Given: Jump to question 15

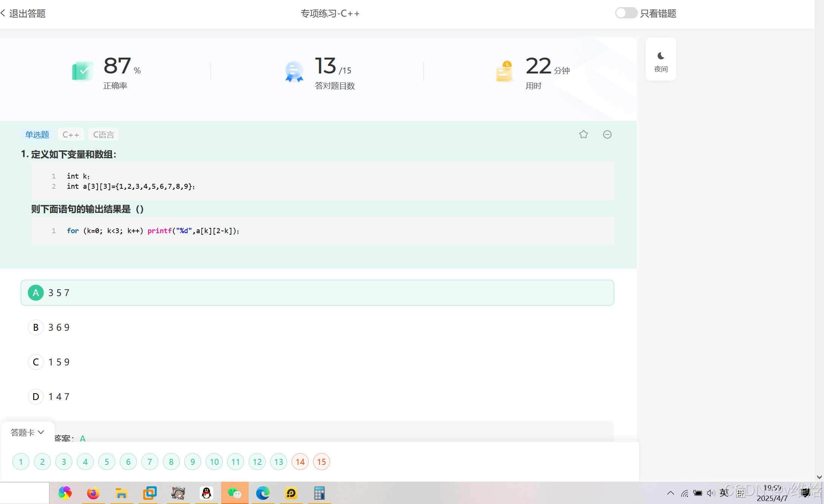Looking at the screenshot, I should [321, 461].
